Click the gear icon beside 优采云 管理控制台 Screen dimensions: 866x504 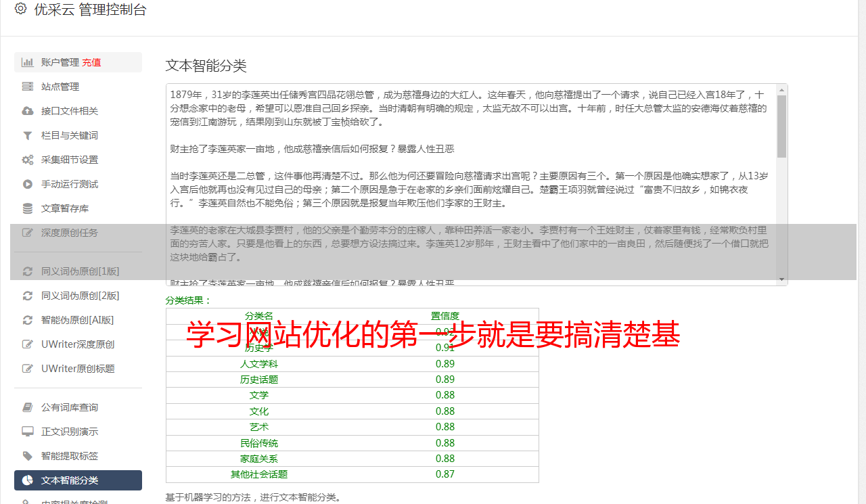(20, 9)
